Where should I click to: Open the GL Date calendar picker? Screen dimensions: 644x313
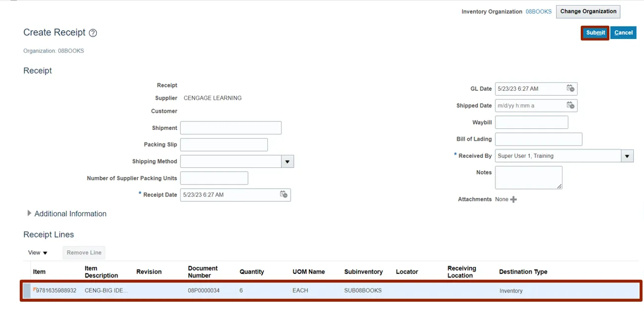[570, 88]
